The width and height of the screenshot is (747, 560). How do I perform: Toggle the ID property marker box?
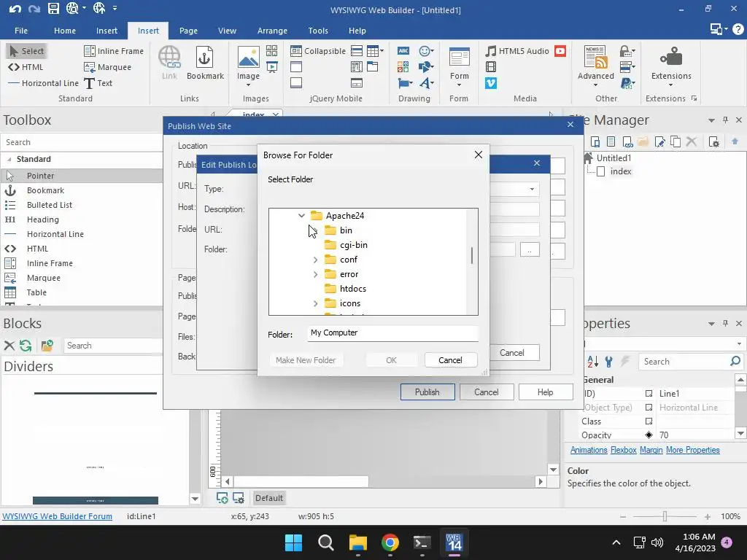click(649, 394)
